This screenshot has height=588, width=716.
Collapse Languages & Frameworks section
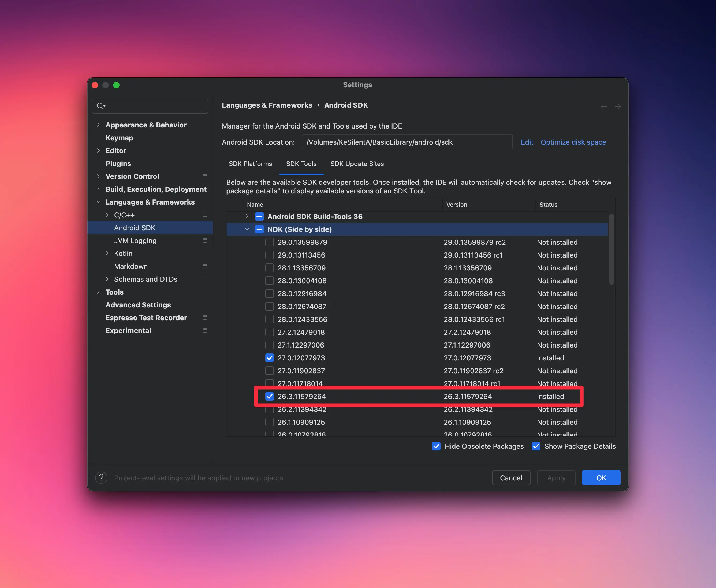coord(98,202)
